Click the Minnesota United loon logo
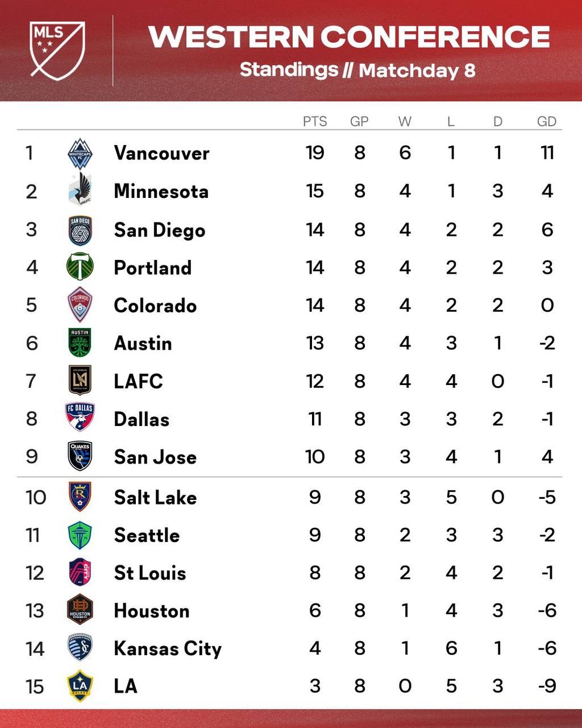This screenshot has width=582, height=728. 80,191
